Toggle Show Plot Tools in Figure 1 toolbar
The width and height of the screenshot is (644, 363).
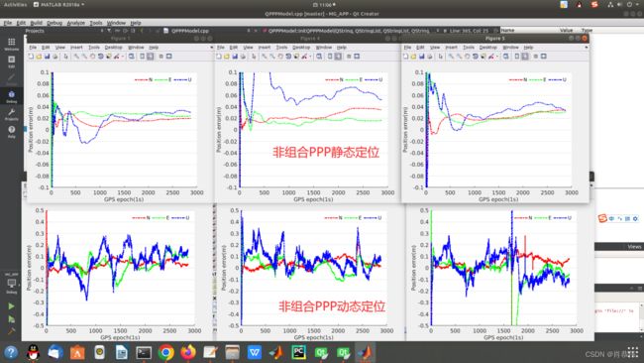click(168, 57)
